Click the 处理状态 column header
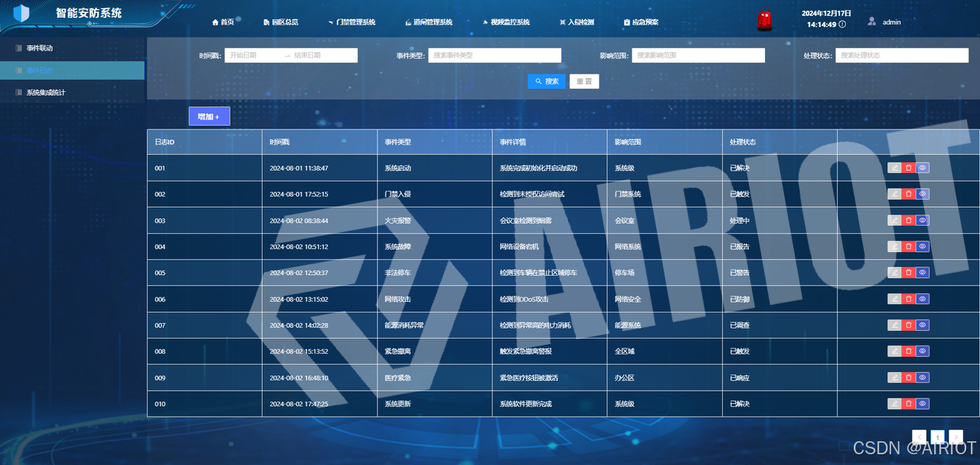This screenshot has height=465, width=980. (x=779, y=142)
